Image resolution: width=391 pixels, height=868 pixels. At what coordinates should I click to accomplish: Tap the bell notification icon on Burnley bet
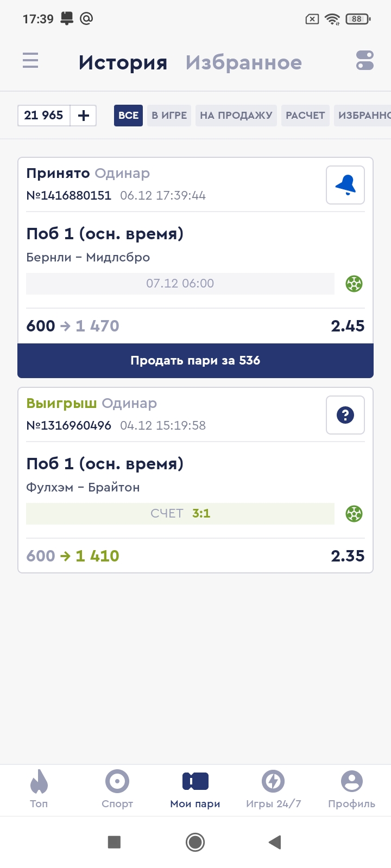click(345, 186)
